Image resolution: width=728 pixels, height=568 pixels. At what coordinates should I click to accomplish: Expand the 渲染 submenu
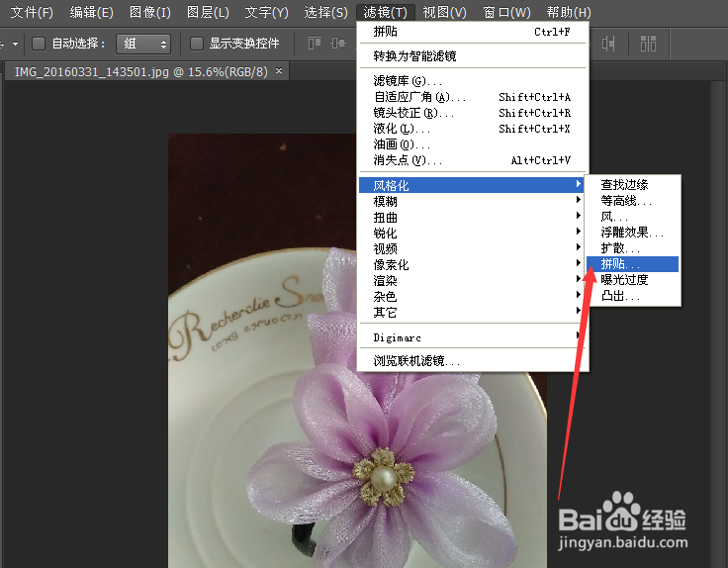[x=473, y=280]
